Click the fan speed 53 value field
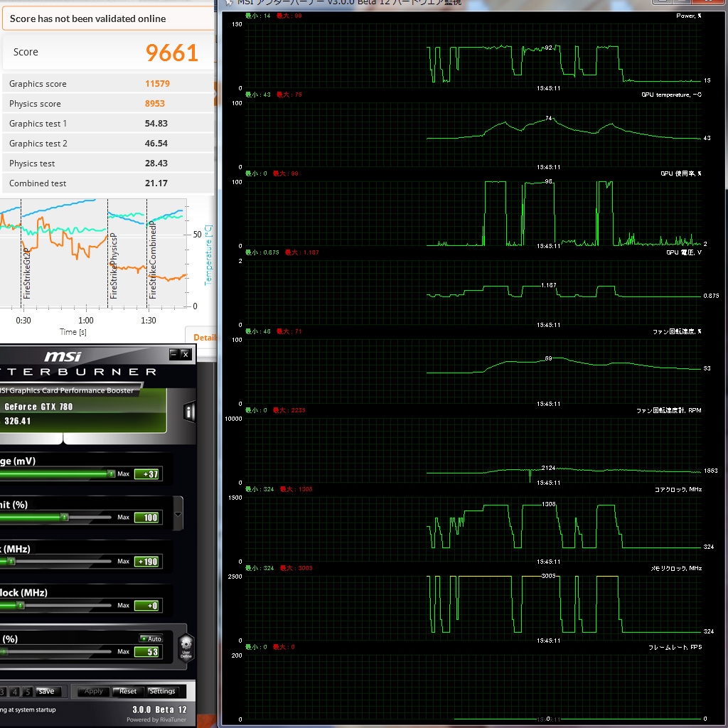This screenshot has width=728, height=728. pos(148,652)
